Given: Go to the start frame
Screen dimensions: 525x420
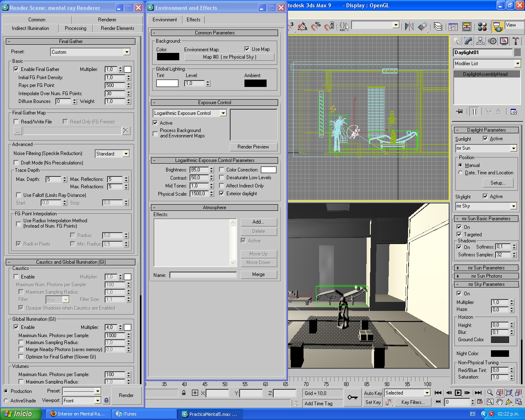Looking at the screenshot, I should [438, 393].
